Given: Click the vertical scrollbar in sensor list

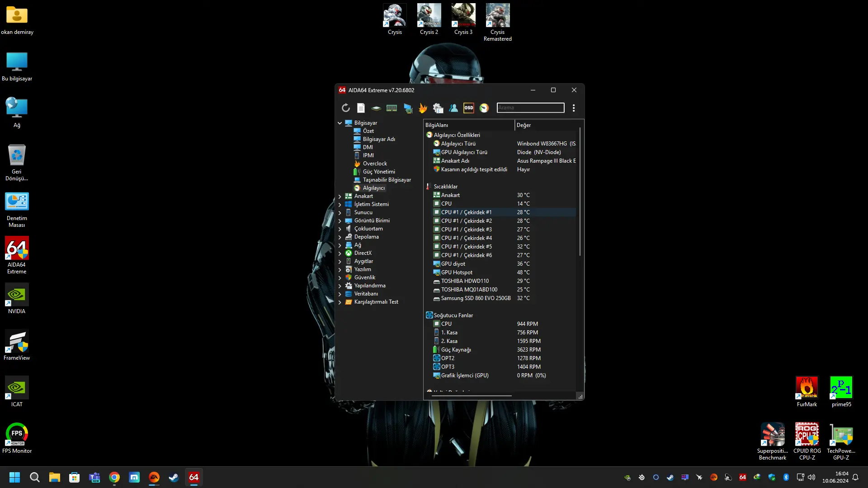Looking at the screenshot, I should point(580,192).
